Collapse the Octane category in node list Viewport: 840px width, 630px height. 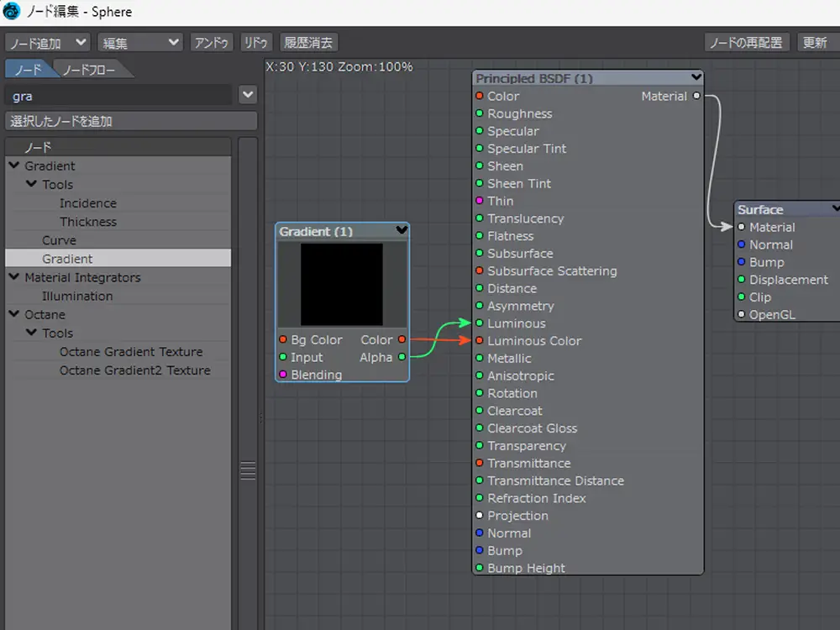tap(14, 314)
